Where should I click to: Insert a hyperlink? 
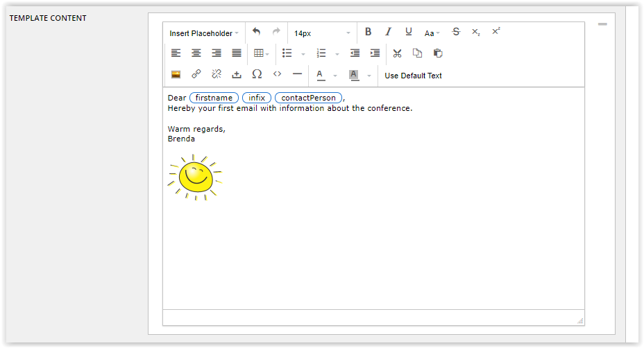point(196,74)
